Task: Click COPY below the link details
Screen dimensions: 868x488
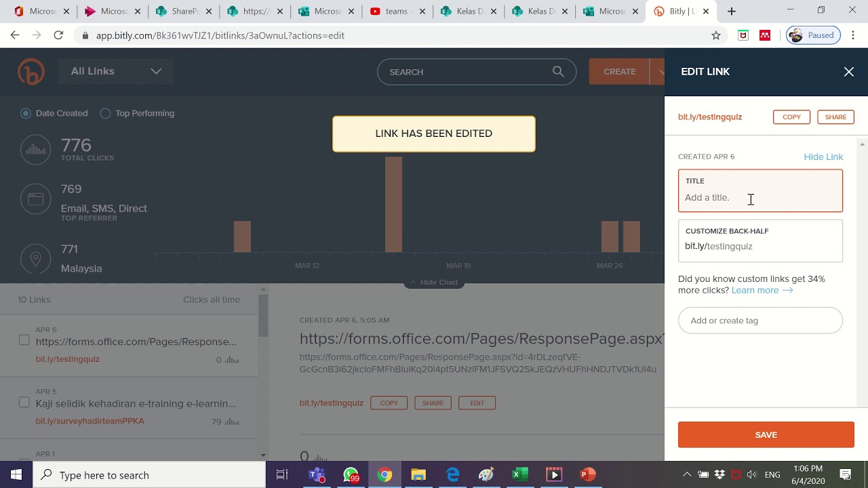Action: [x=389, y=403]
